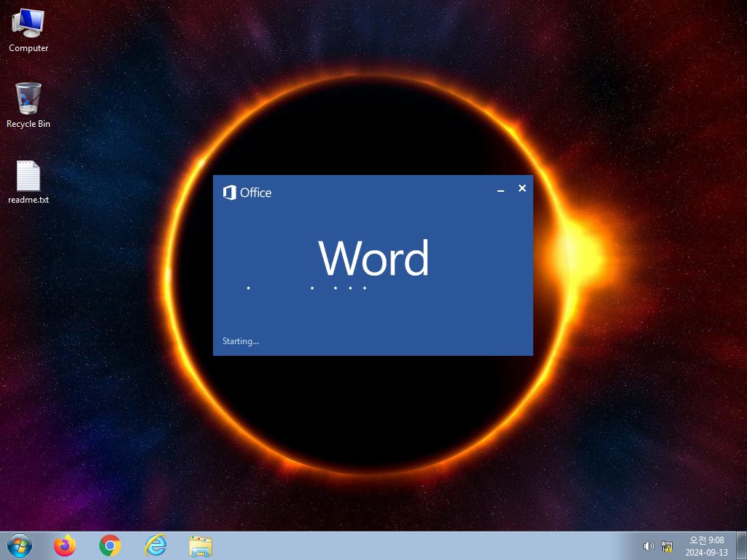Click the "Recycle Bin" icon label
The image size is (747, 560).
click(28, 124)
